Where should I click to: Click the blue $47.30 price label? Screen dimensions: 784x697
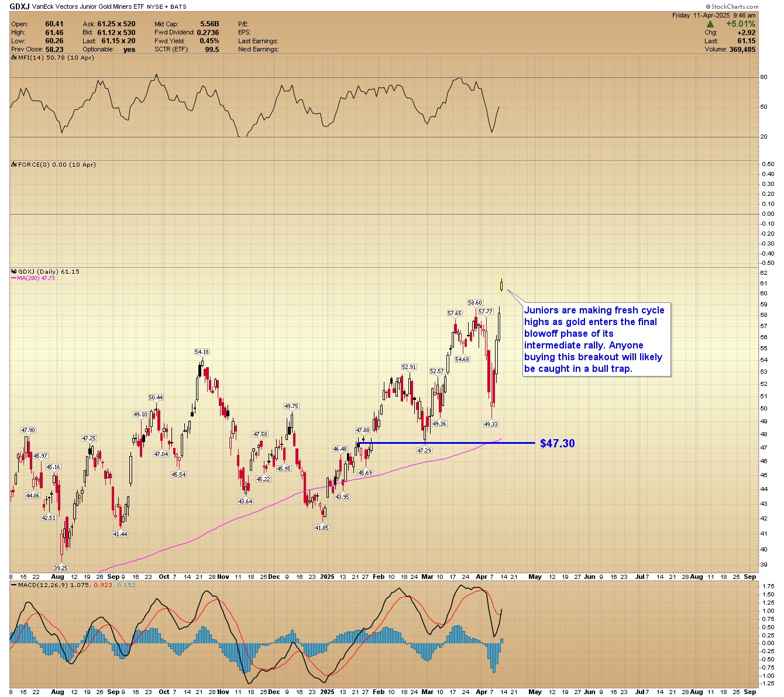pyautogui.click(x=558, y=443)
